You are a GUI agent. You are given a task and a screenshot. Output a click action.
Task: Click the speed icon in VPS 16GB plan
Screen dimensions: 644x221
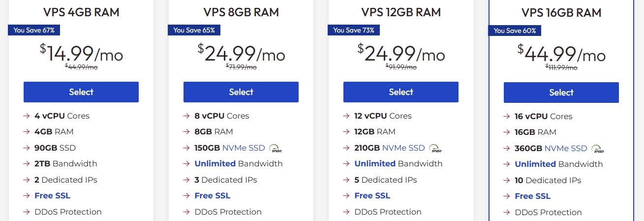click(598, 149)
